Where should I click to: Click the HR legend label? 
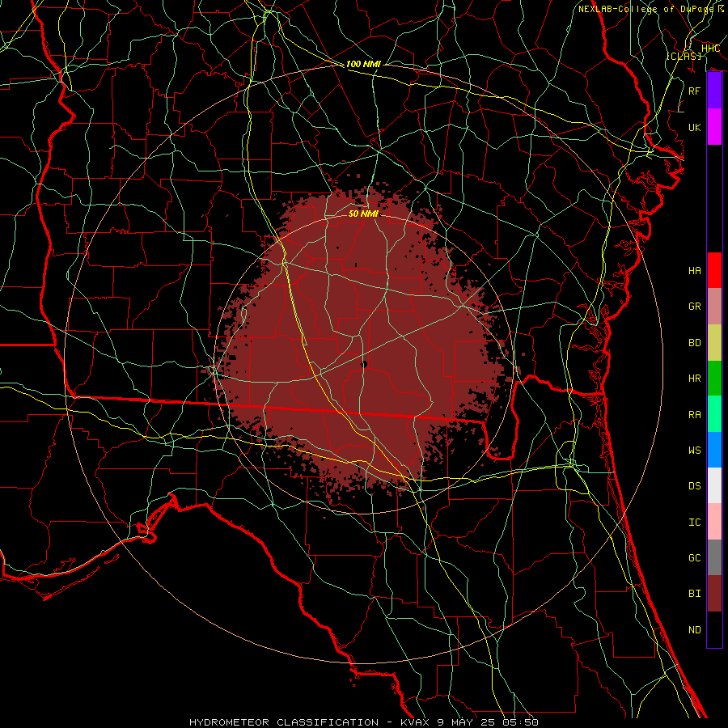click(x=694, y=379)
